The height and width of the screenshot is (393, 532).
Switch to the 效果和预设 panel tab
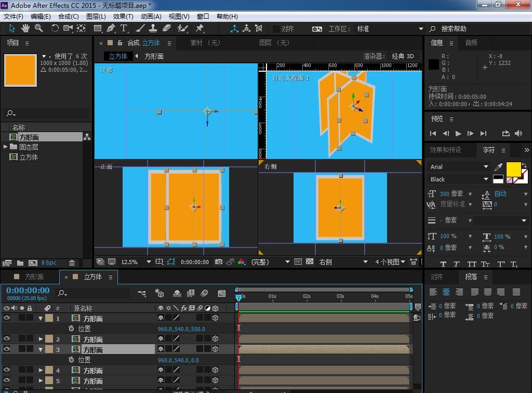tap(445, 150)
